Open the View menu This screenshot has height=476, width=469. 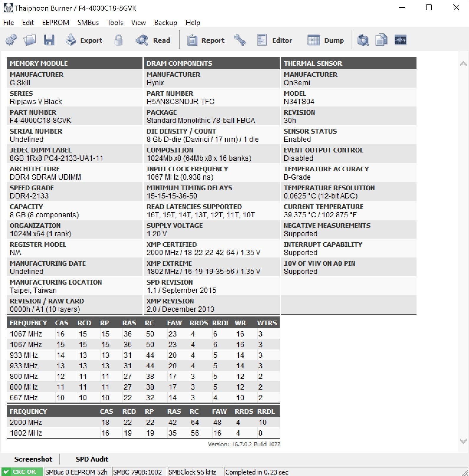click(139, 22)
